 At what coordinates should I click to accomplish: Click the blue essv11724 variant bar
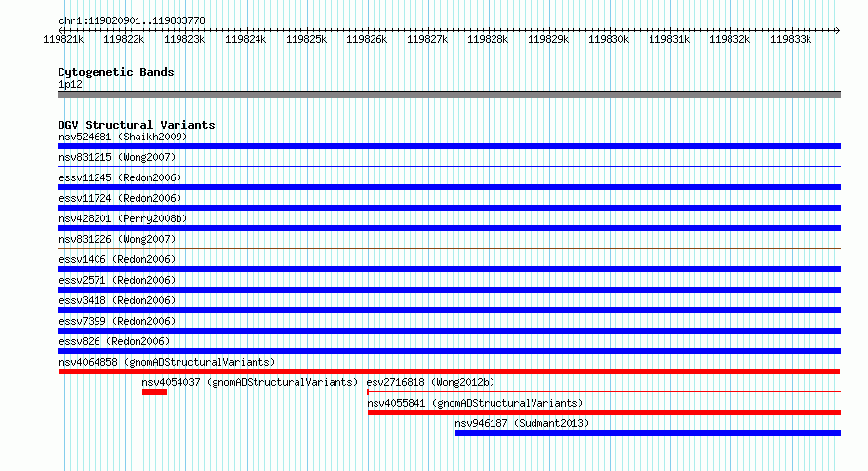click(449, 208)
